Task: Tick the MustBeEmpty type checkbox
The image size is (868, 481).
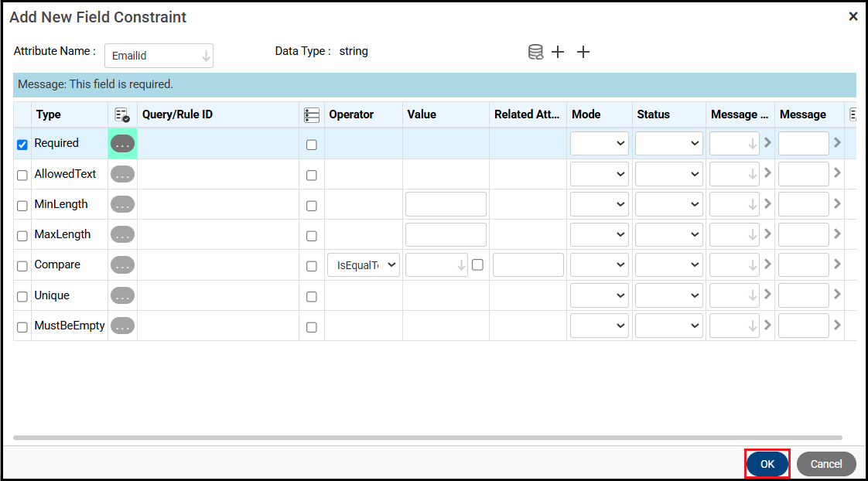Action: tap(22, 327)
